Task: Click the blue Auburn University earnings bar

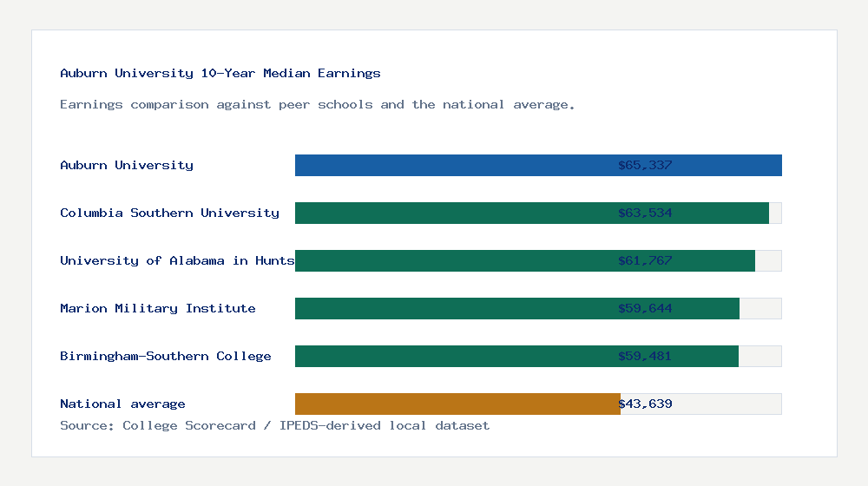Action: coord(538,166)
